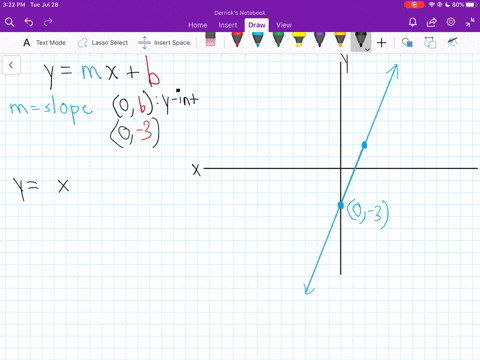Go back using the chevron button
The width and height of the screenshot is (480, 360).
11,65
